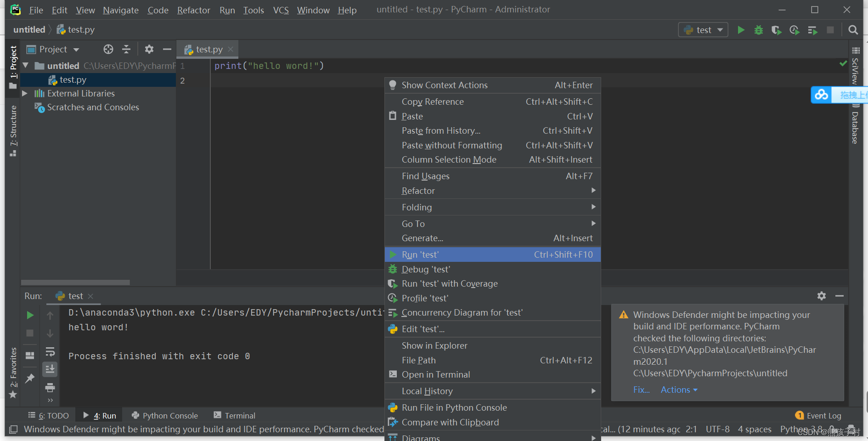
Task: Collapse all items in Project panel
Action: pos(126,49)
